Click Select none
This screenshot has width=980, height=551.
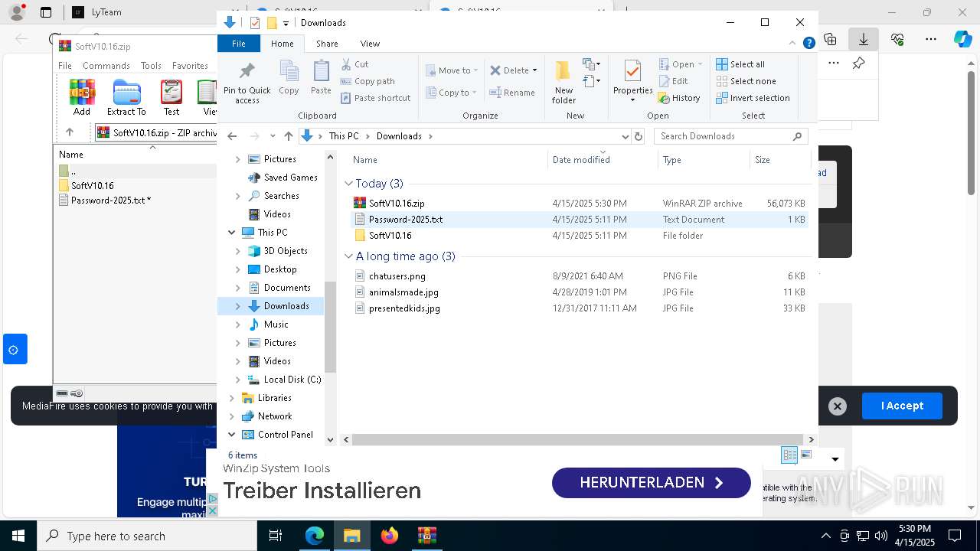coord(746,81)
